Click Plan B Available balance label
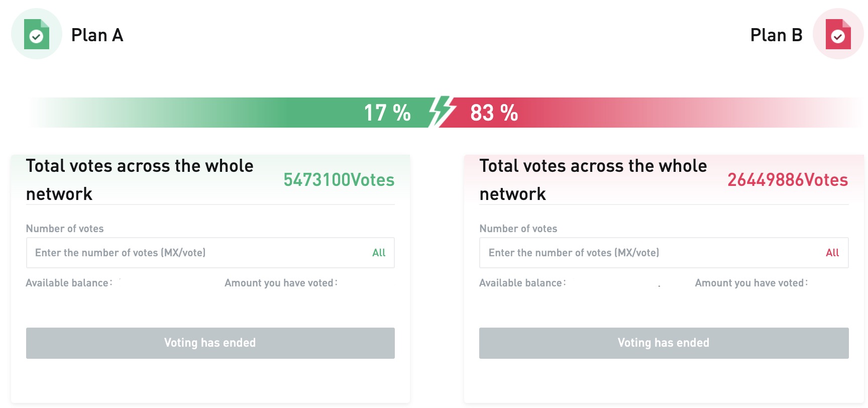 pos(522,283)
